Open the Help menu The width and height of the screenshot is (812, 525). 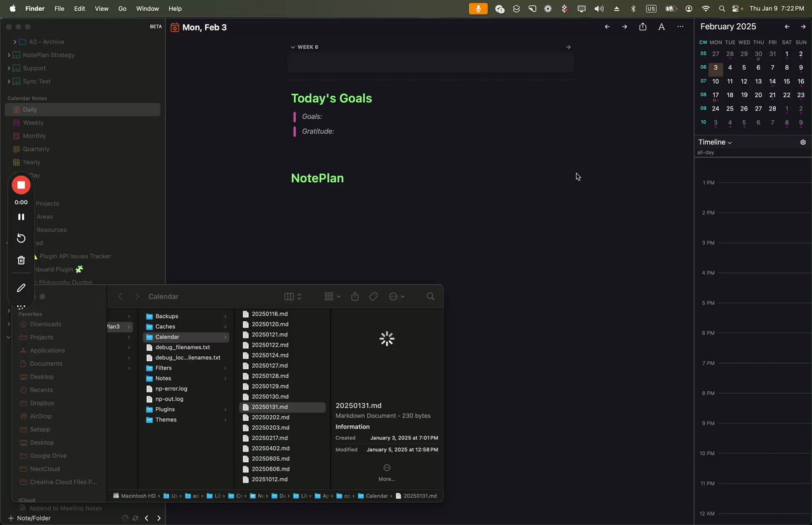[x=175, y=8]
